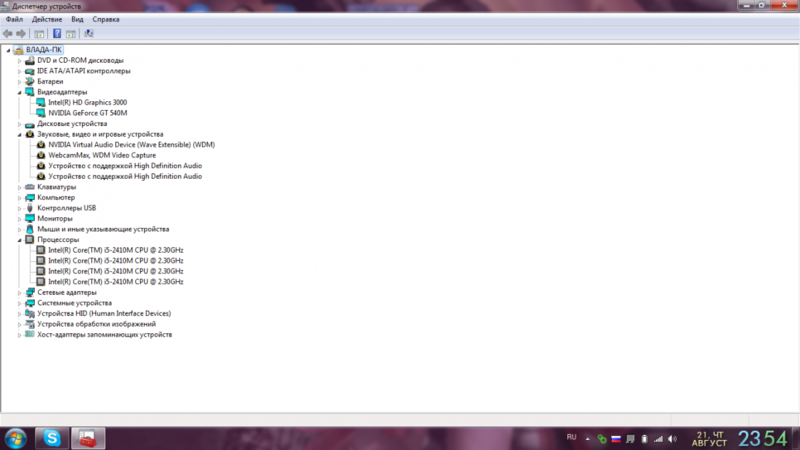Viewport: 800px width, 450px height.
Task: Open the Файл menu
Action: [14, 19]
